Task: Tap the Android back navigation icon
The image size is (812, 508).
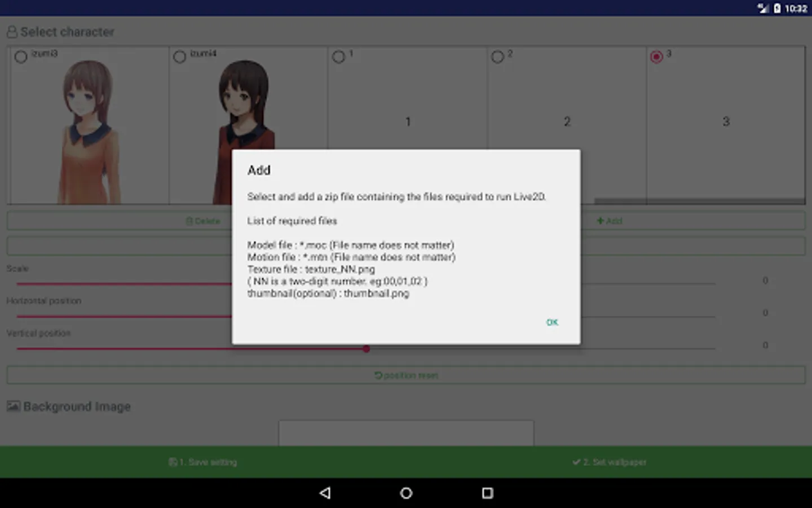Action: (x=325, y=493)
